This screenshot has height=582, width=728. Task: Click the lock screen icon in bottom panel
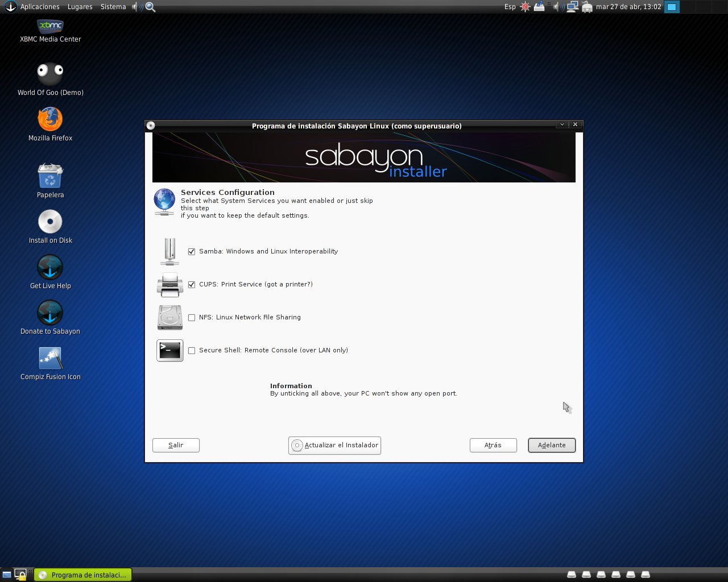coord(20,575)
